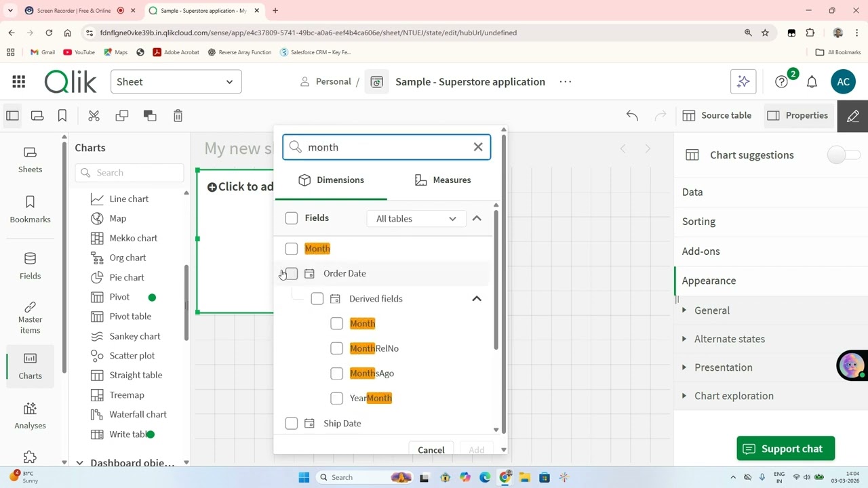The height and width of the screenshot is (488, 868).
Task: Collapse the Fields section chevron
Action: (477, 218)
